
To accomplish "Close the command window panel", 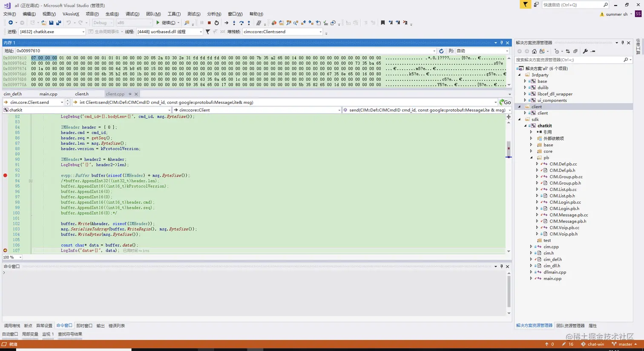I will click(x=507, y=266).
